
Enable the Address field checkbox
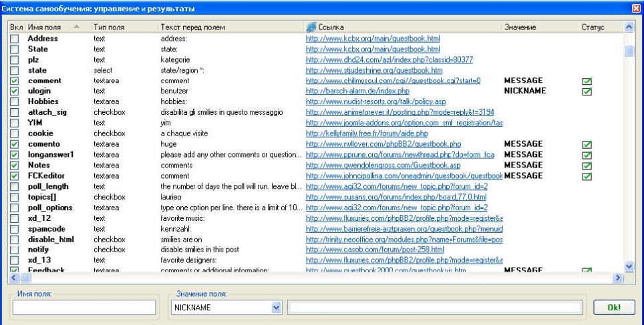coord(15,39)
